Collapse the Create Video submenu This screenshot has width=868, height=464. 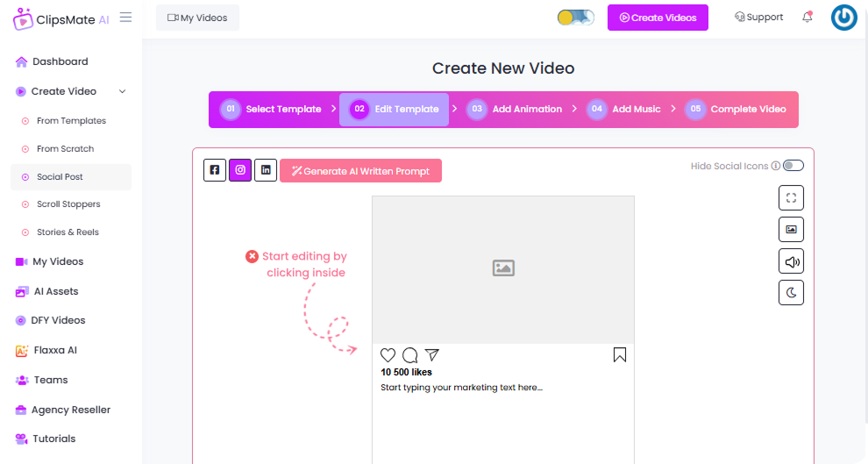(x=122, y=91)
